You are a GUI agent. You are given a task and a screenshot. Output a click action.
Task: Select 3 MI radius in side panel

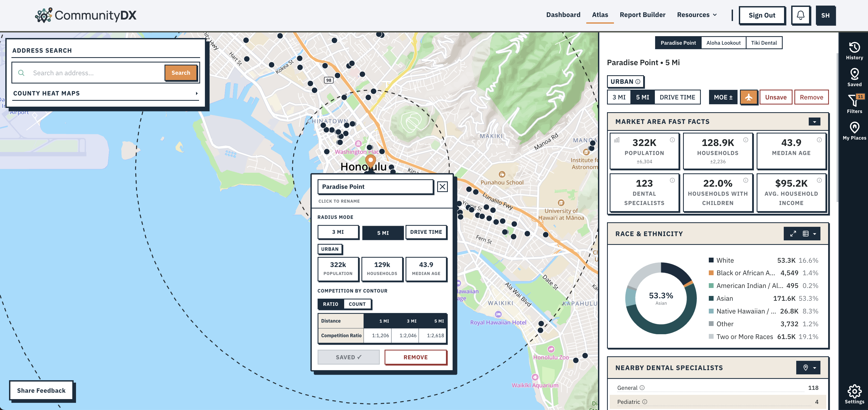619,97
